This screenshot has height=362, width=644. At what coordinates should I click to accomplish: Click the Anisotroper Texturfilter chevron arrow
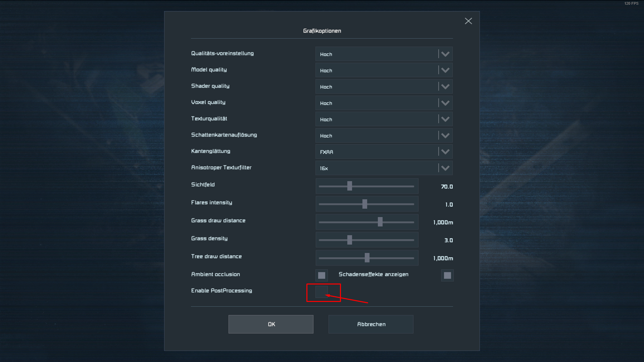click(445, 168)
